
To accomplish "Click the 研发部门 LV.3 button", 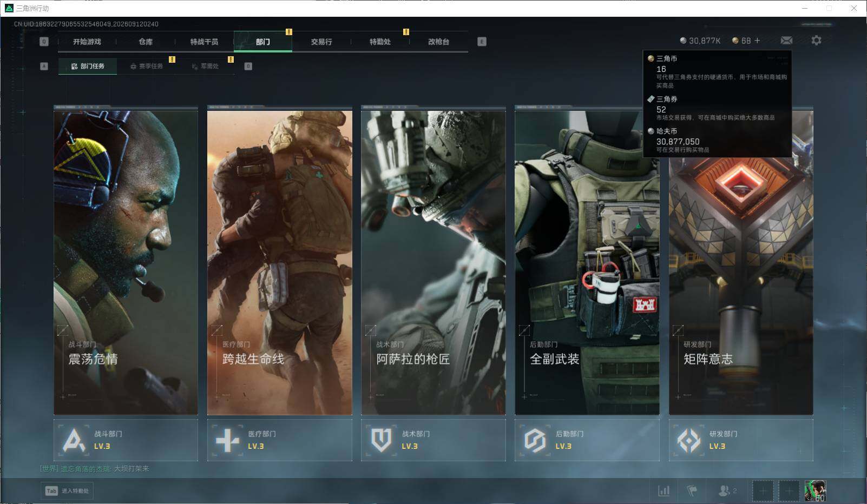I will coord(741,440).
